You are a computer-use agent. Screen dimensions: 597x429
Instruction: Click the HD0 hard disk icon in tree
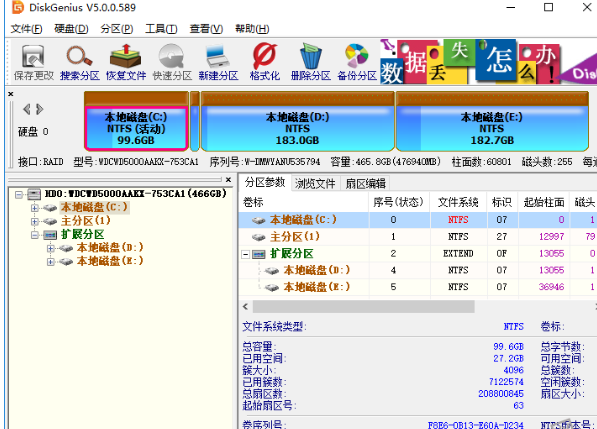[34, 194]
